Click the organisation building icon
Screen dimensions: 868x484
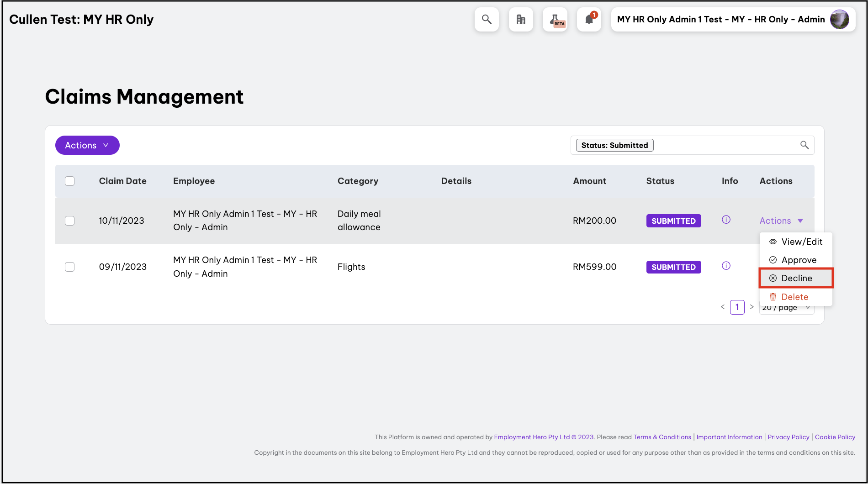[x=521, y=20]
